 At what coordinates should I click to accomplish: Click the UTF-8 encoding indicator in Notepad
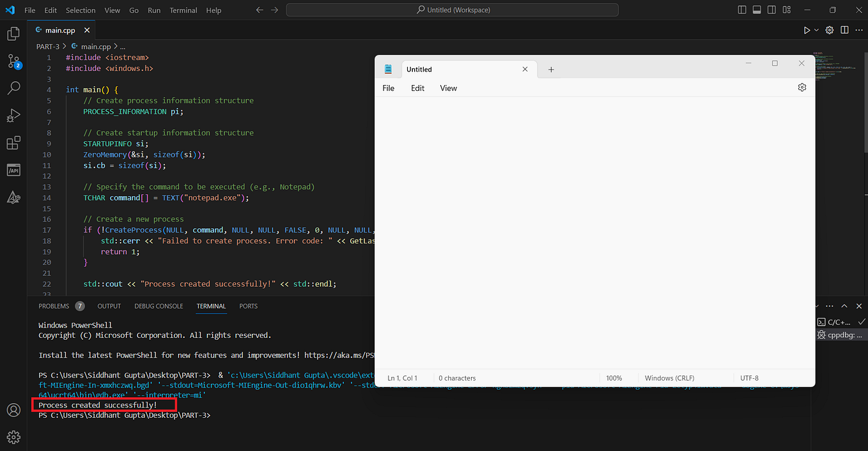749,378
